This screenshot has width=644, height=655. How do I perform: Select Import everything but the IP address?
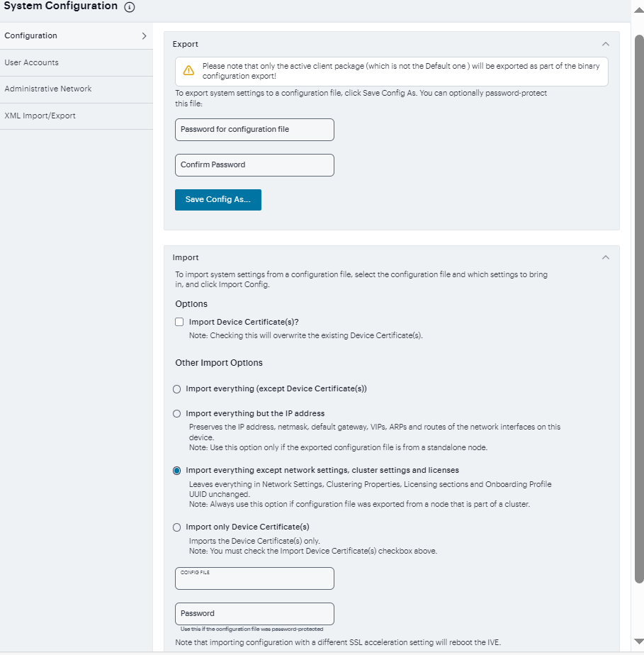click(x=177, y=413)
